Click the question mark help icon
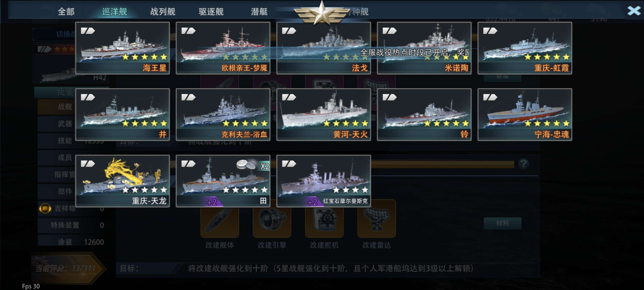 point(523,164)
